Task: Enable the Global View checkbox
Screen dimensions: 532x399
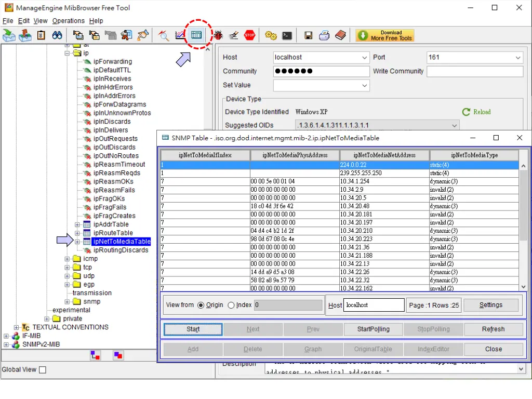Action: pos(43,370)
